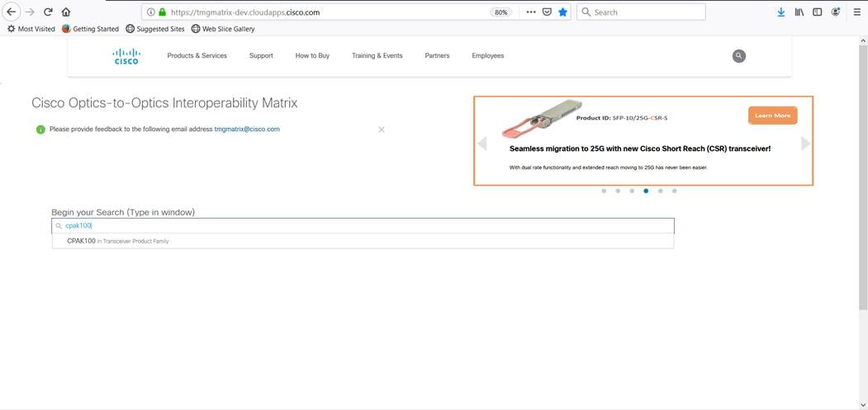Viewport: 868px width, 410px height.
Task: Open Getting Started bookmark
Action: coord(90,29)
